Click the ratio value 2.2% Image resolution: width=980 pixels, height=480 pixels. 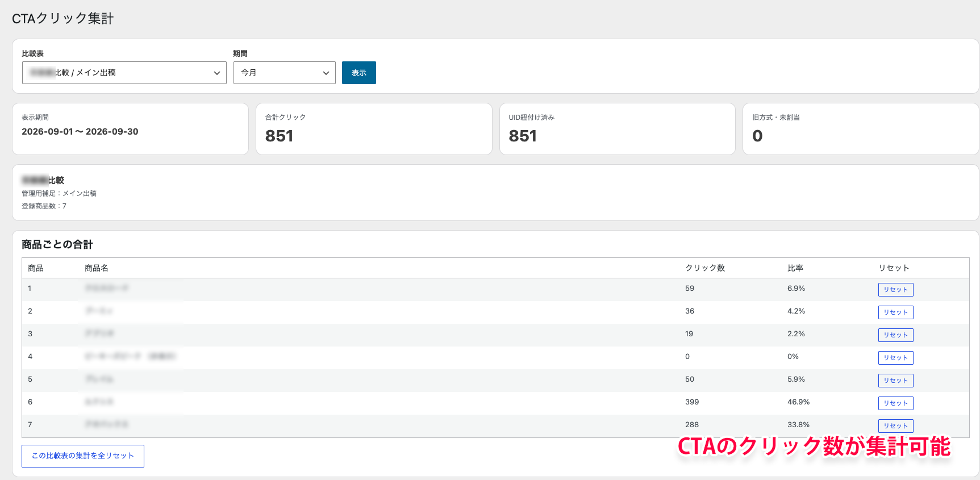pos(796,334)
